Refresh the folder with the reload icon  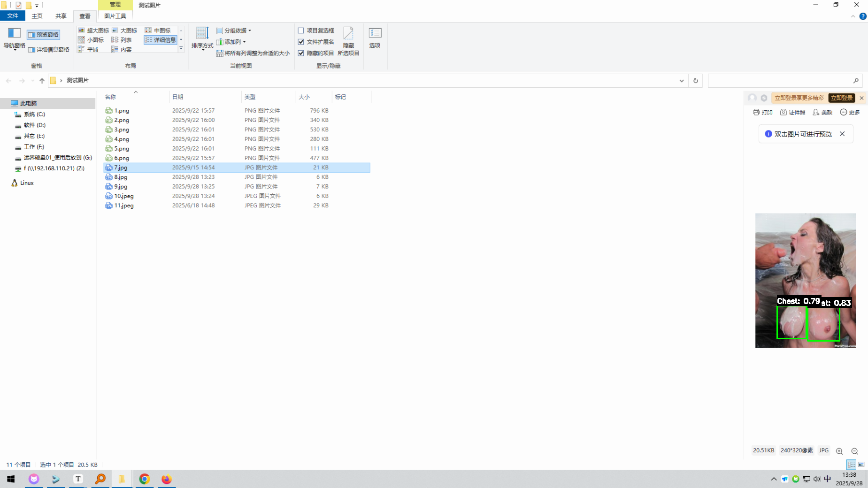click(695, 81)
